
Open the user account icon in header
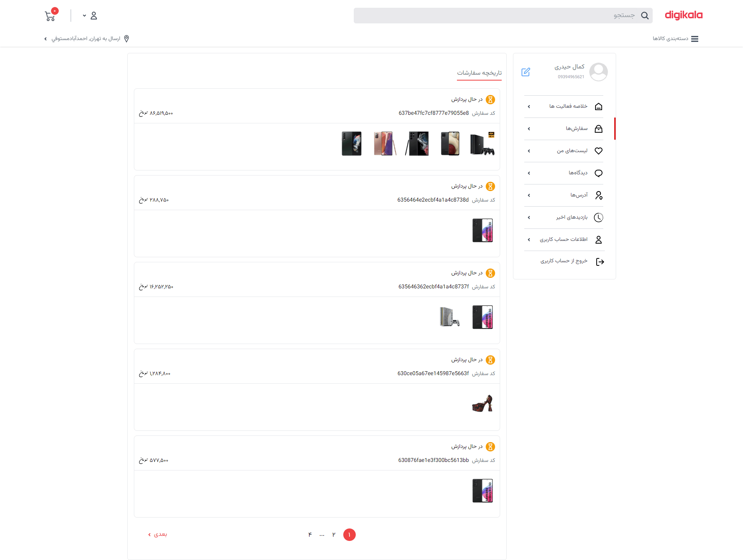[x=94, y=16]
